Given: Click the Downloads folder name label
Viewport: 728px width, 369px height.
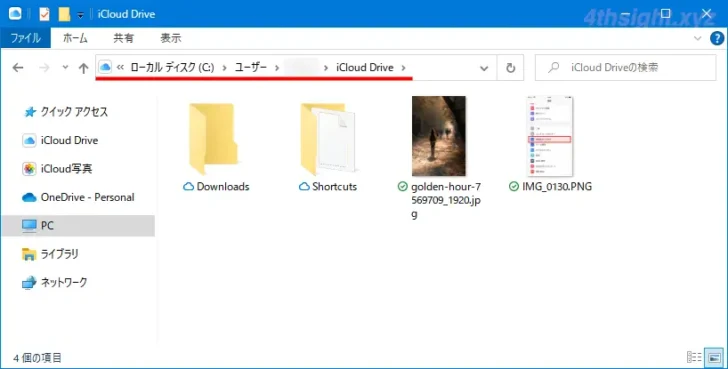Looking at the screenshot, I should (x=223, y=187).
